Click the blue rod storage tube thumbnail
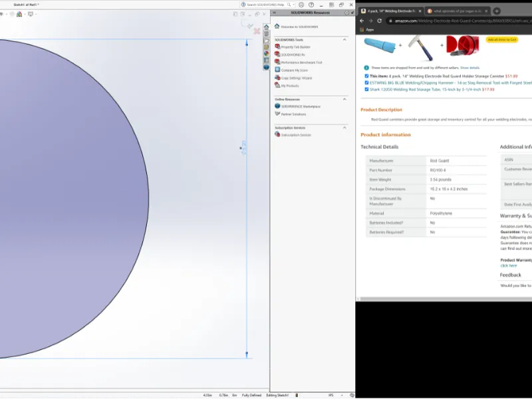This screenshot has height=399, width=532. [x=380, y=45]
